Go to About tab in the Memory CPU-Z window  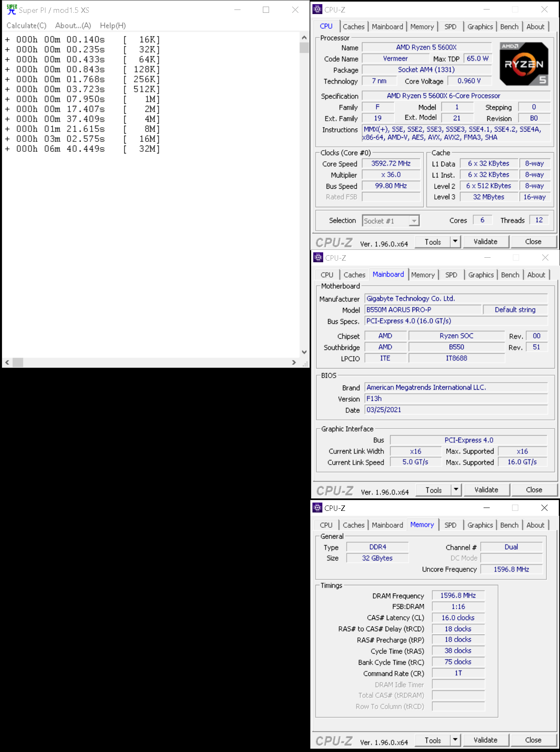(536, 525)
